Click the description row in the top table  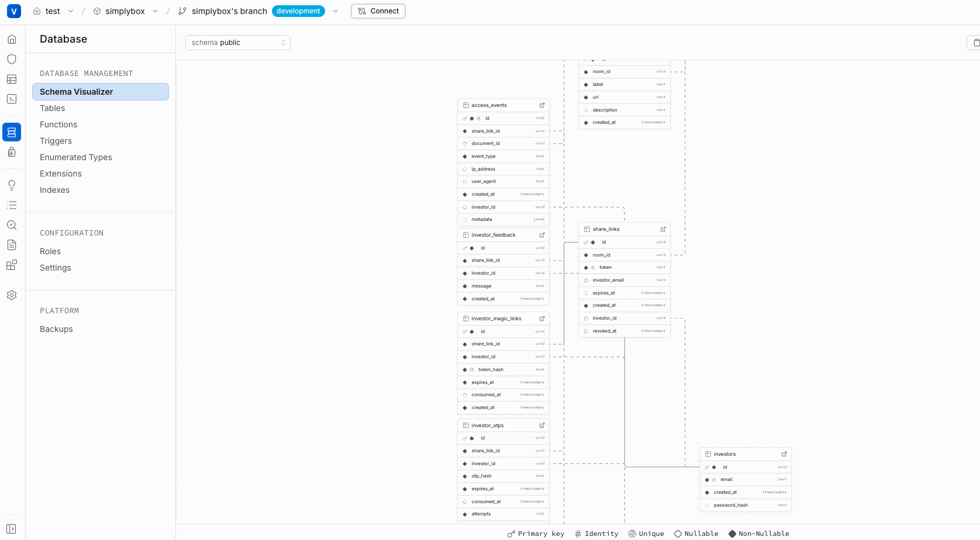(x=624, y=110)
